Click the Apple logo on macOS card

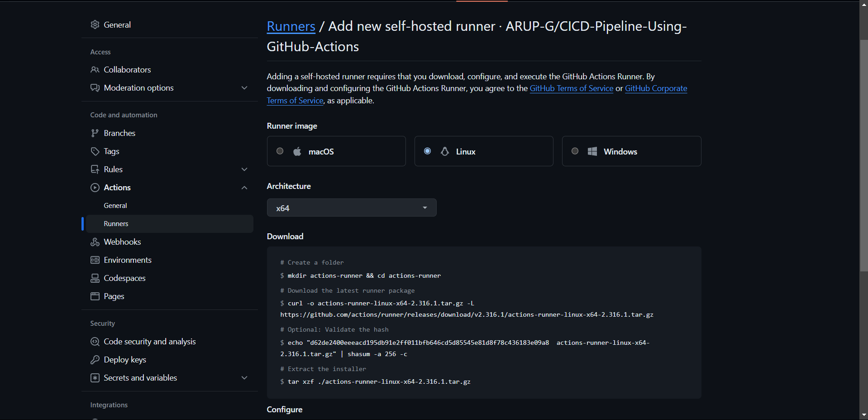pyautogui.click(x=297, y=151)
